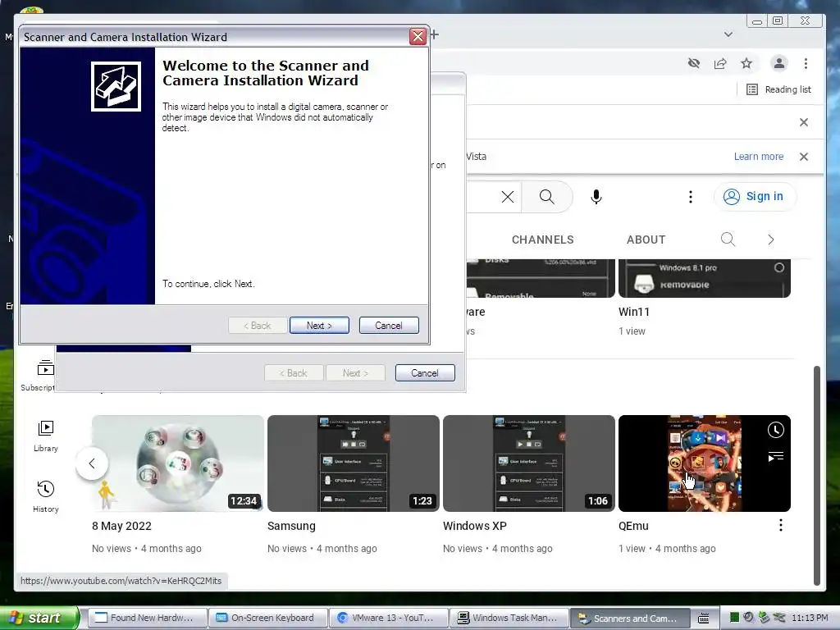
Task: Click the Samsung video title
Action: tap(291, 526)
